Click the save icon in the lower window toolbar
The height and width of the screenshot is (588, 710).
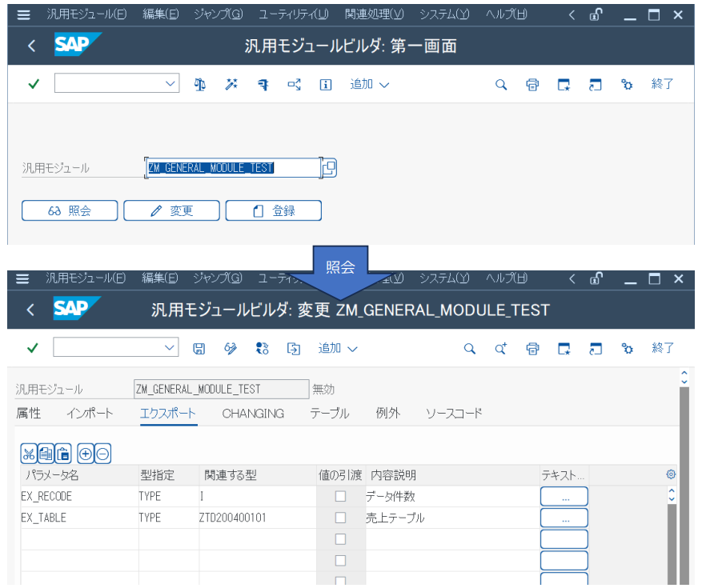coord(199,349)
